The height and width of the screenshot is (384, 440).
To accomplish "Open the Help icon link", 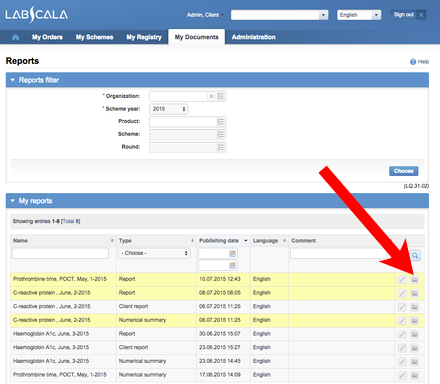I will [x=413, y=62].
